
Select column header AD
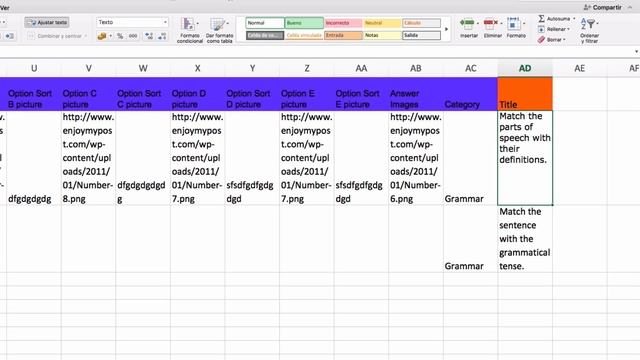[x=525, y=69]
